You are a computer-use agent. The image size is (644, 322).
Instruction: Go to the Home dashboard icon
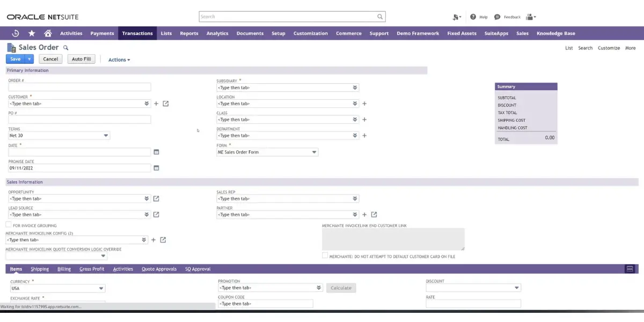[48, 33]
